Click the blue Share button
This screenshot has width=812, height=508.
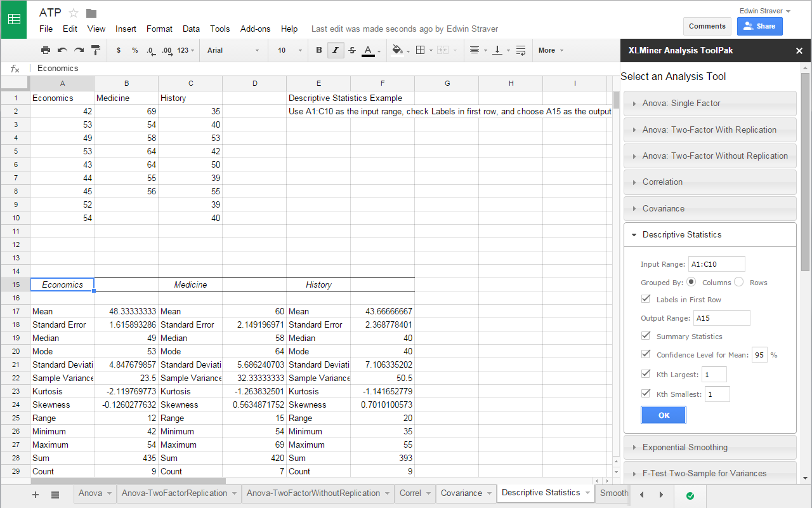pyautogui.click(x=759, y=26)
